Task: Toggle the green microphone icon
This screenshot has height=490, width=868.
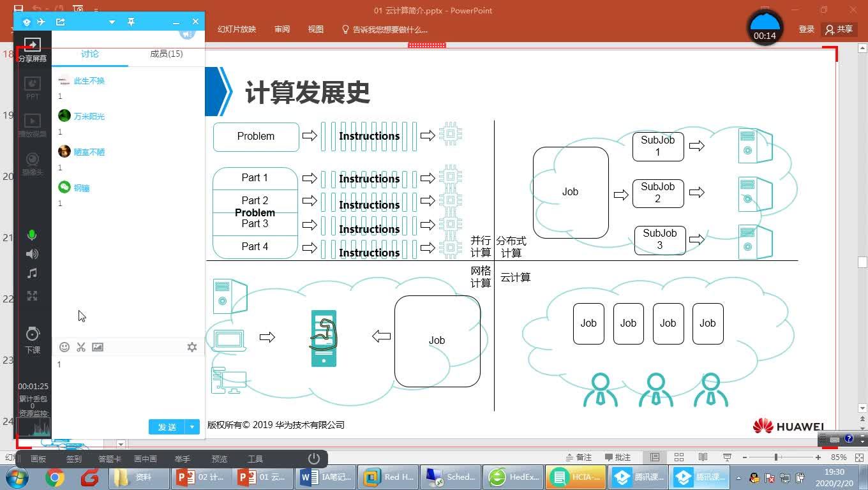Action: point(32,235)
